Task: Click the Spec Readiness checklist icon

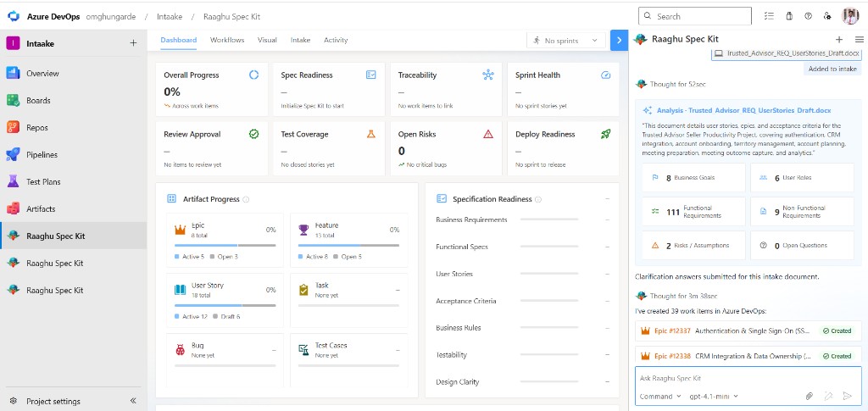Action: [x=371, y=75]
